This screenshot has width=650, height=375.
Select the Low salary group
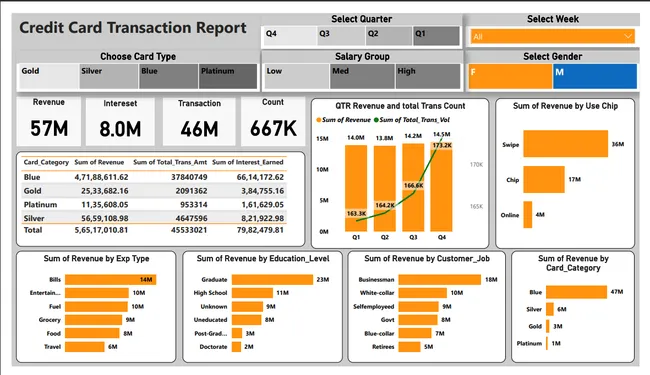tap(297, 76)
